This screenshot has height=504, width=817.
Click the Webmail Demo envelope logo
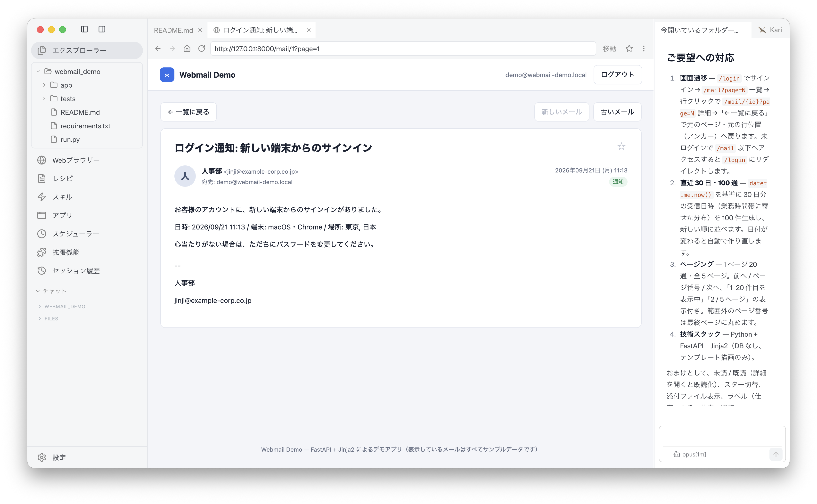[x=167, y=75]
